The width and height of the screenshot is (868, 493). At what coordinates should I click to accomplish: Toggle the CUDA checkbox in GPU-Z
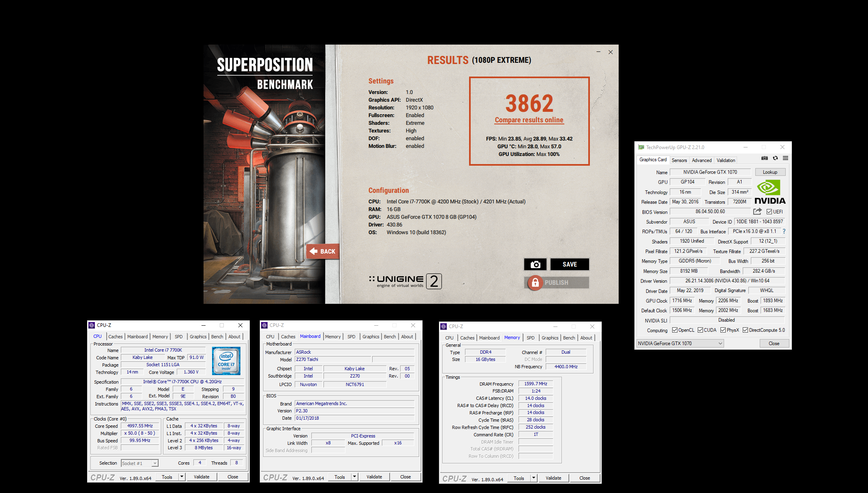point(700,330)
